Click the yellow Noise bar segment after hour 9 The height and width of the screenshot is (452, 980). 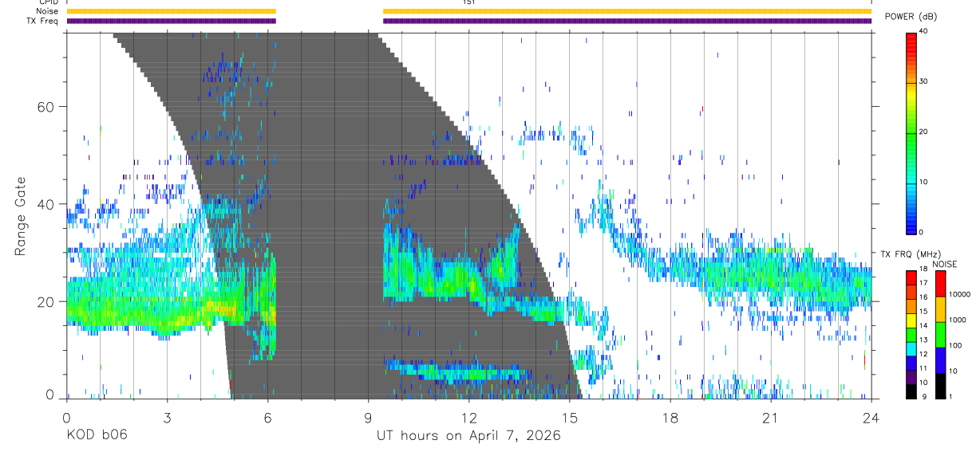click(627, 11)
